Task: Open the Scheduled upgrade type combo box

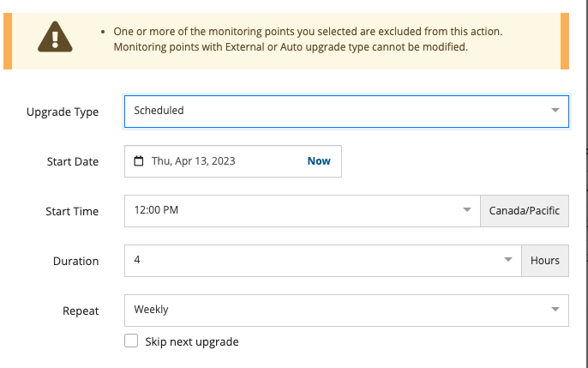Action: [x=334, y=111]
